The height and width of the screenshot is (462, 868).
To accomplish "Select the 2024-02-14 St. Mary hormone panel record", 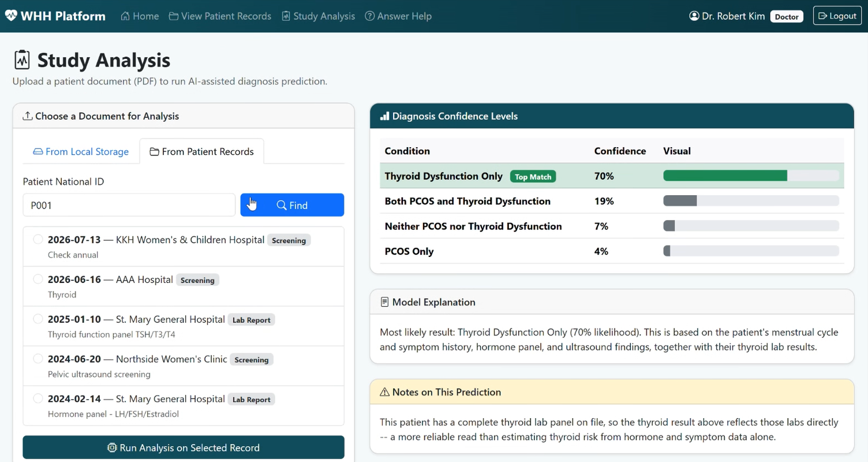I will tap(38, 398).
